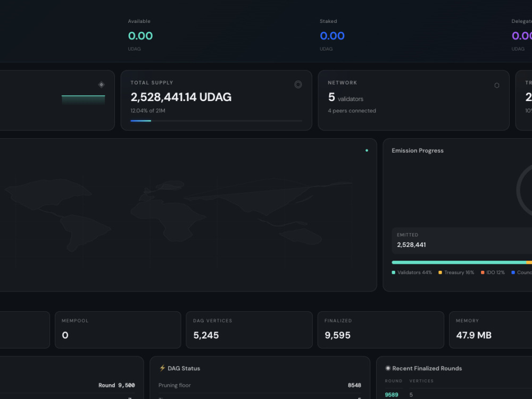Click the ROUND column header
The height and width of the screenshot is (399, 532).
click(394, 381)
